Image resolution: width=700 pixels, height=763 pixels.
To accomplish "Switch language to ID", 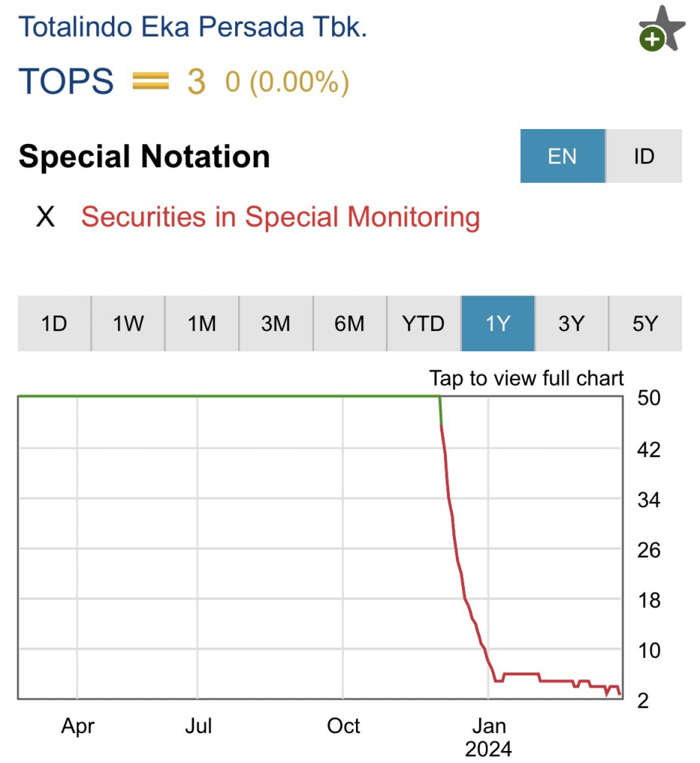I will point(643,156).
